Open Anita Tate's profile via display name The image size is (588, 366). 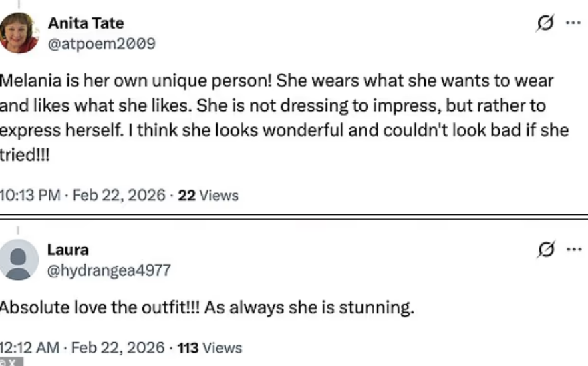[x=86, y=23]
